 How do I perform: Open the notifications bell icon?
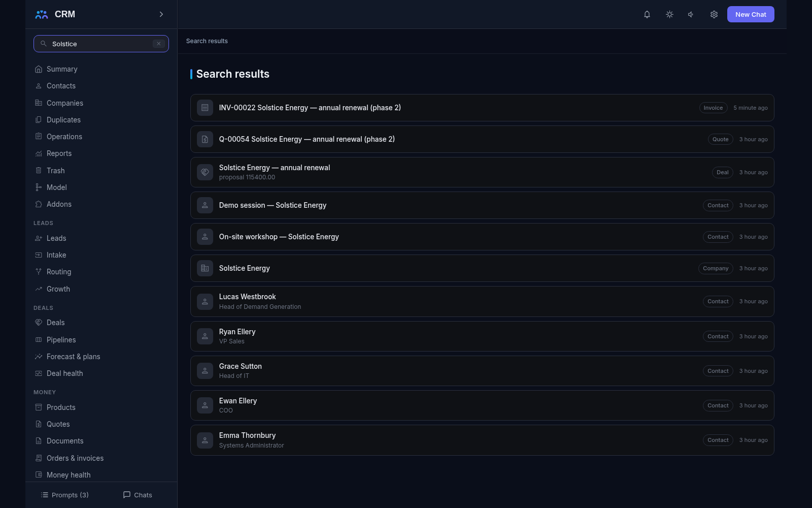pos(647,14)
